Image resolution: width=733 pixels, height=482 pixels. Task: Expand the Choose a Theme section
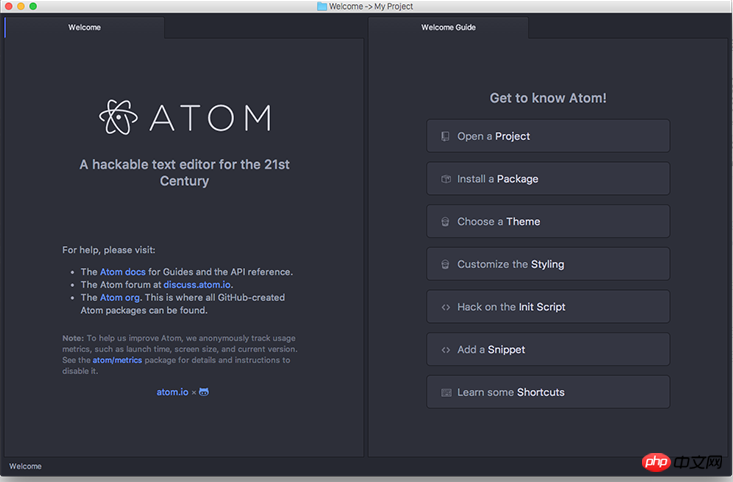point(548,221)
